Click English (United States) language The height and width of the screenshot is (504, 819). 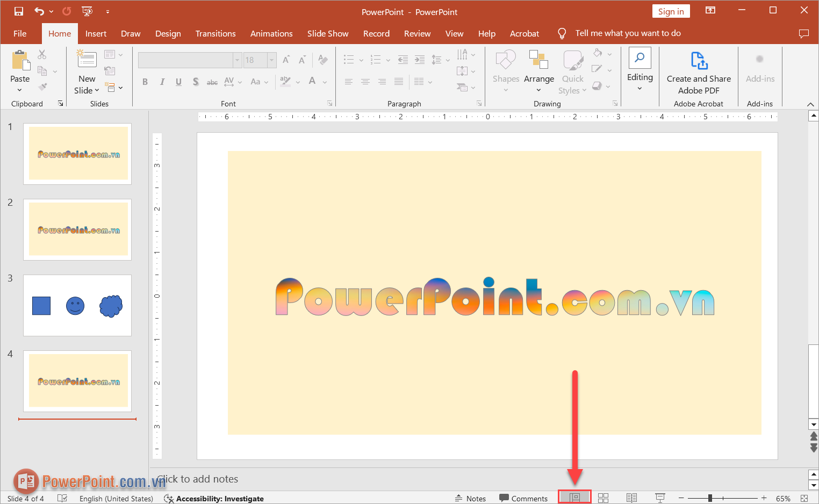point(116,499)
